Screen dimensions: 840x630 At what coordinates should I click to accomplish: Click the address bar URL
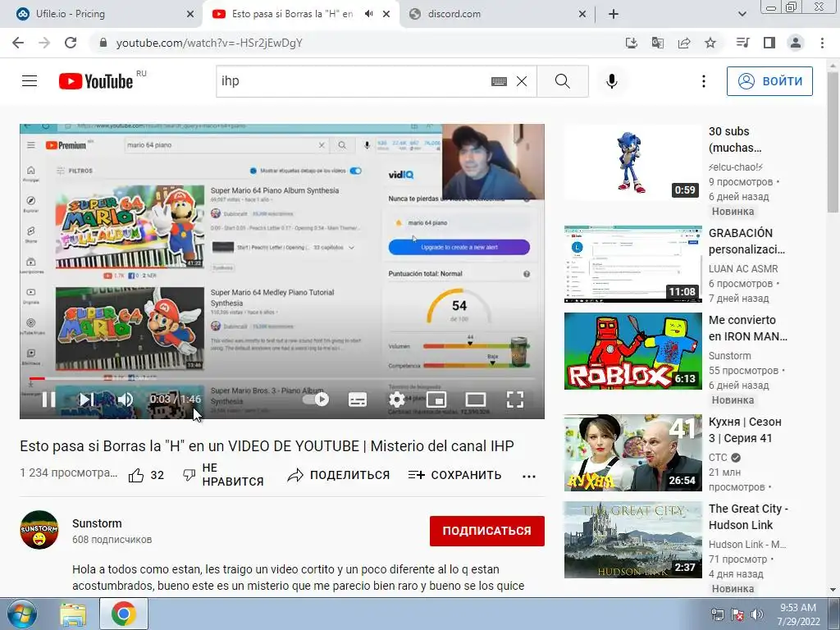click(209, 43)
